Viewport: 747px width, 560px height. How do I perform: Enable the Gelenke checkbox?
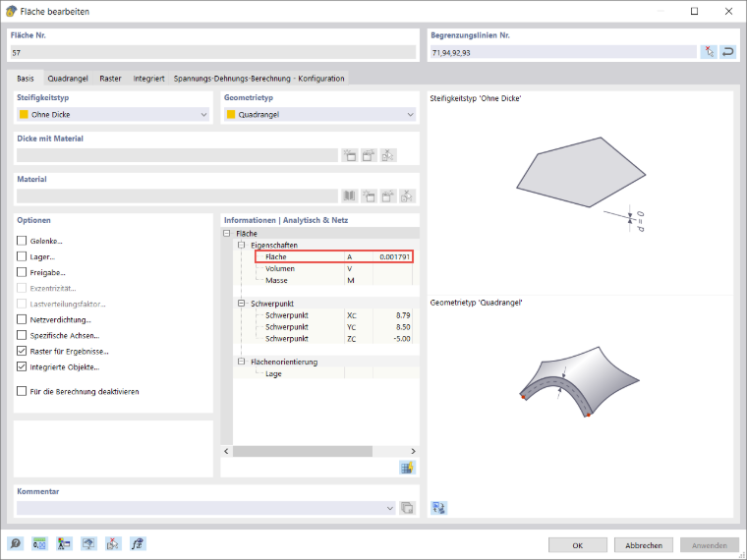pos(22,241)
